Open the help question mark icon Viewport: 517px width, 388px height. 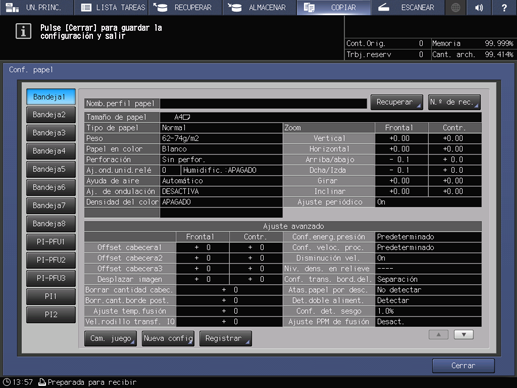[x=504, y=7]
